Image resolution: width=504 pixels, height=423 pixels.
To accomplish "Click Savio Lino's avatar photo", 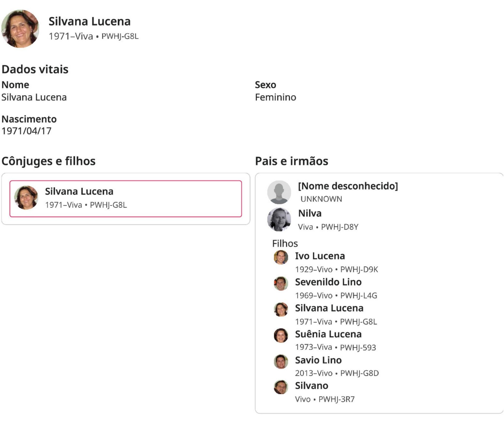I will click(281, 361).
